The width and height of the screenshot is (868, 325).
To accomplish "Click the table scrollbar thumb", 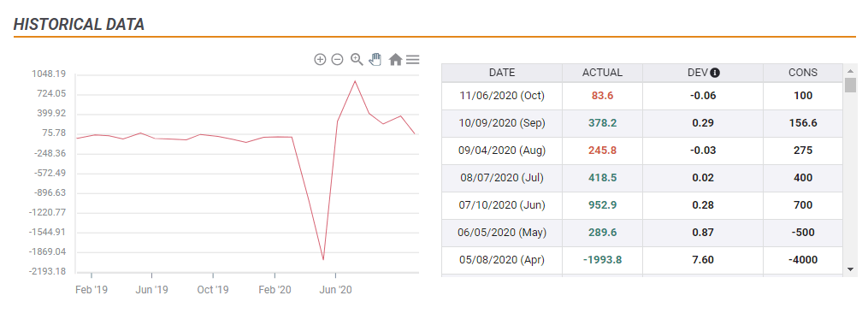I will (850, 85).
